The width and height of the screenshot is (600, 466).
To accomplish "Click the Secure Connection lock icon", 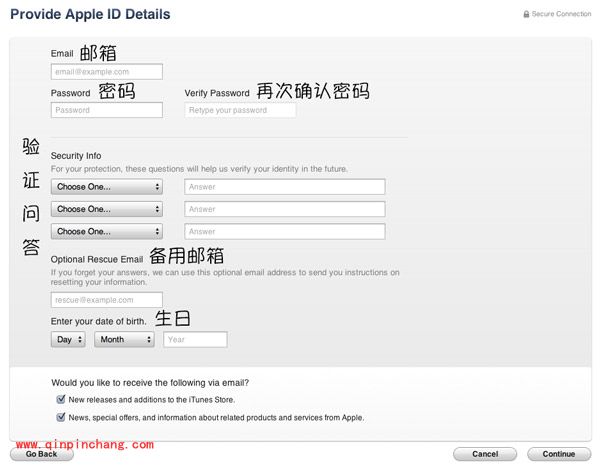I will tap(526, 14).
